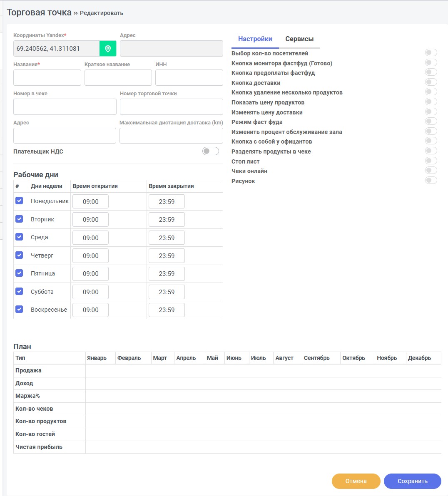Uncheck the Понедельник checkbox
Screen dimensions: 448x496
[19, 201]
